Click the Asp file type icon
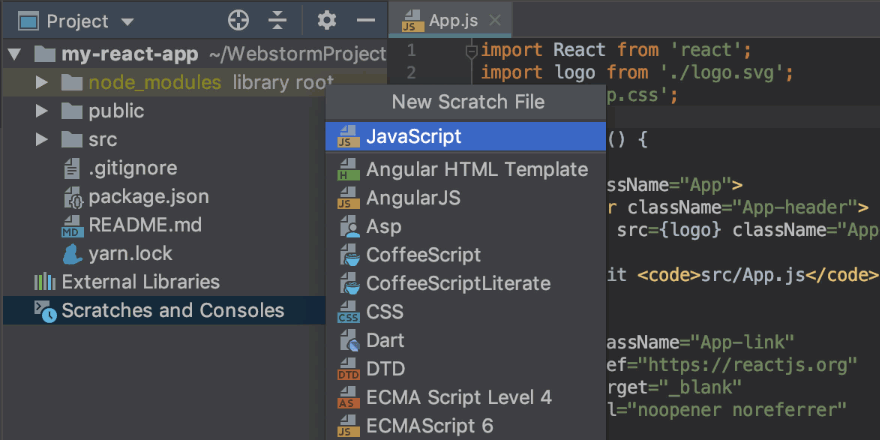Viewport: 880px width, 440px height. tap(349, 227)
